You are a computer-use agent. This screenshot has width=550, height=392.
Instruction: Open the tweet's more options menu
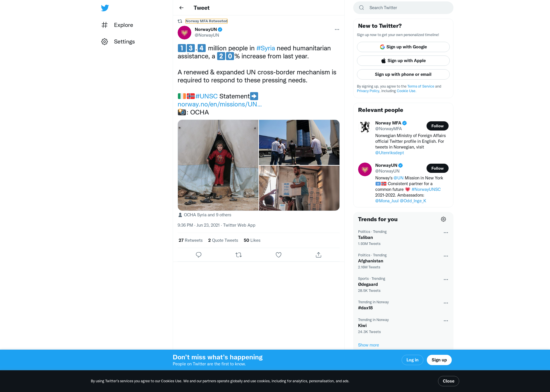(337, 29)
